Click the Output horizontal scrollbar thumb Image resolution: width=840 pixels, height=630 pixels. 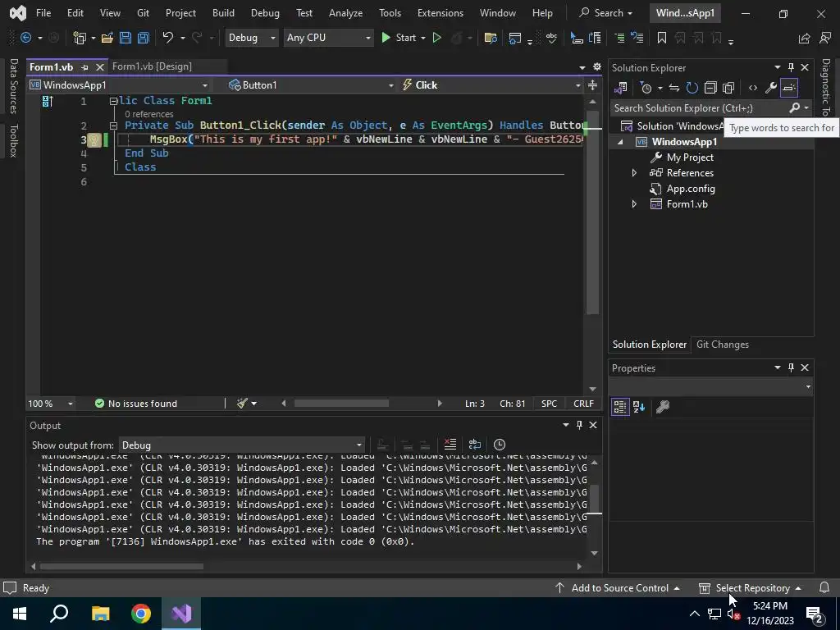121,566
